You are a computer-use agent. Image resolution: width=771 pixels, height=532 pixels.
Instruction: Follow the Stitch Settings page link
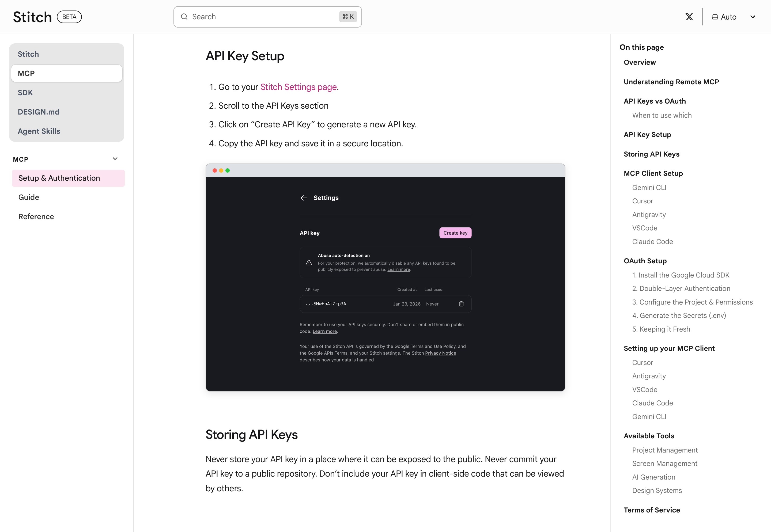pyautogui.click(x=298, y=87)
